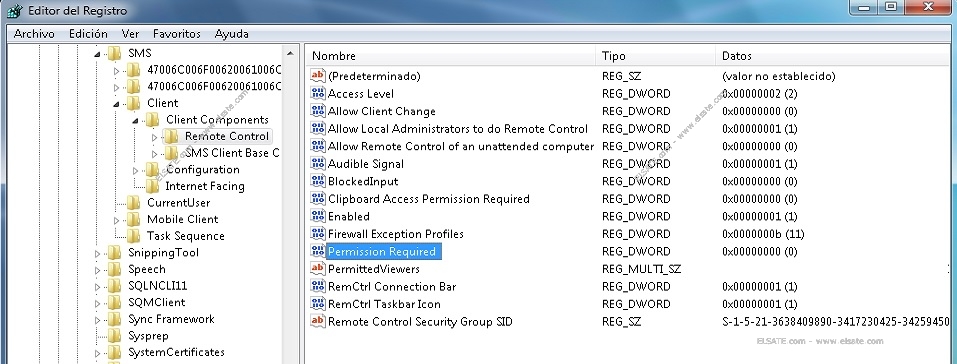Select the Mobile Client tree item
The width and height of the screenshot is (957, 364).
[x=182, y=219]
